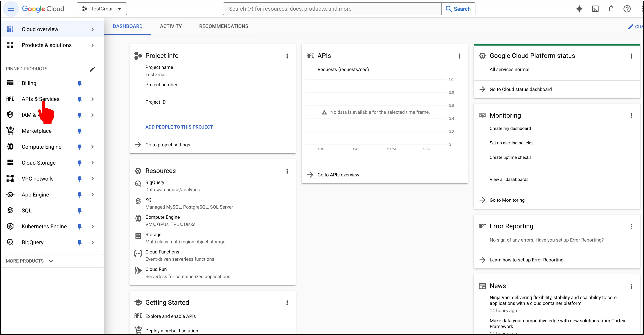Screen dimensions: 644x335
Task: Expand Cloud Storage submenu chevron
Action: point(93,163)
